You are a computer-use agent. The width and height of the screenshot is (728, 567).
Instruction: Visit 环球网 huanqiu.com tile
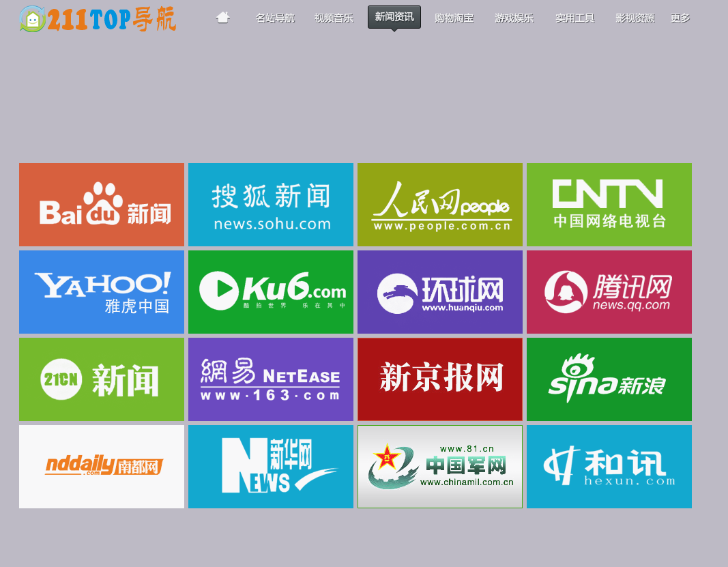click(x=440, y=292)
